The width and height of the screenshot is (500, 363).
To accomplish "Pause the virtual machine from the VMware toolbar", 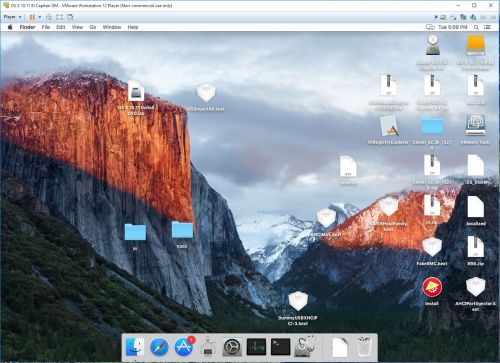I will [32, 17].
